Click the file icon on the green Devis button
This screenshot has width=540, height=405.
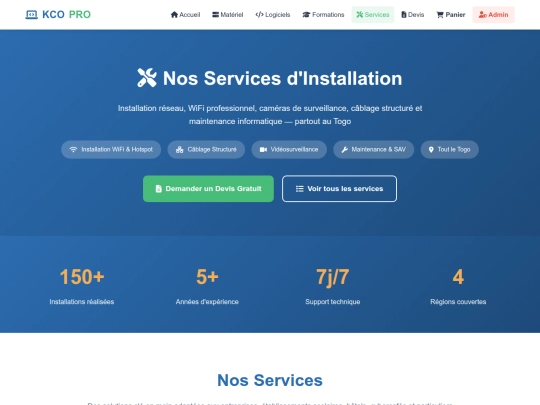point(158,189)
